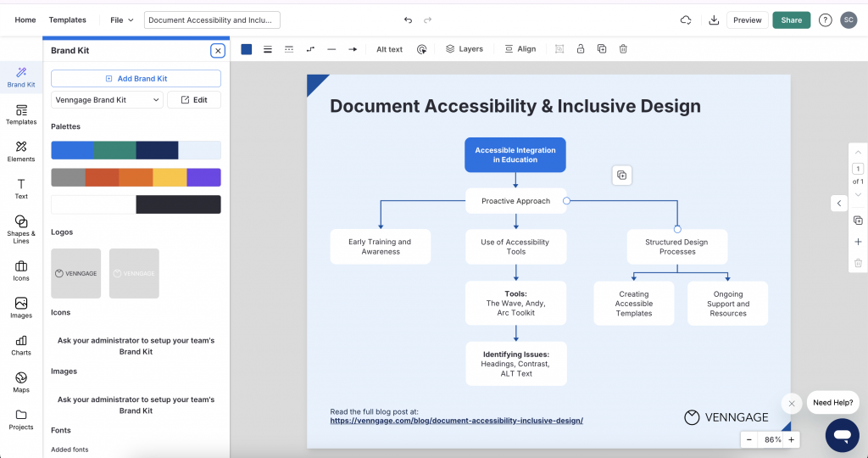Click the Add Brand Kit button

coord(136,79)
